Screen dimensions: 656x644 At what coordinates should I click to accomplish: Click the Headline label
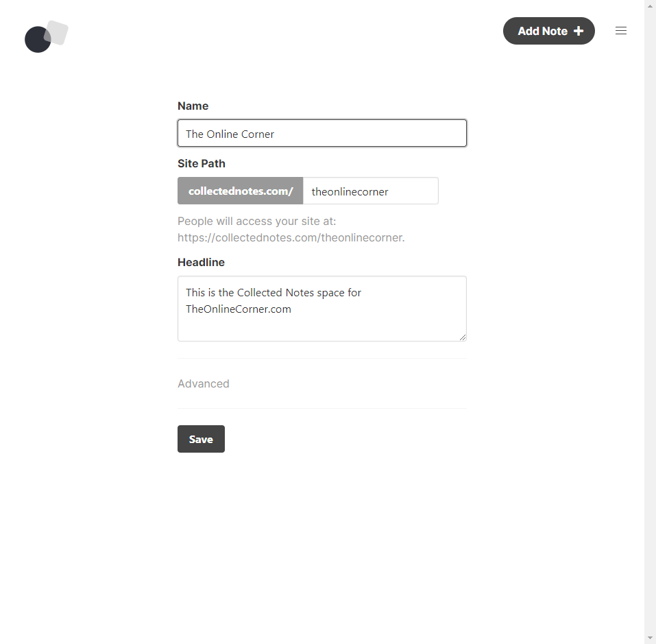(x=201, y=262)
